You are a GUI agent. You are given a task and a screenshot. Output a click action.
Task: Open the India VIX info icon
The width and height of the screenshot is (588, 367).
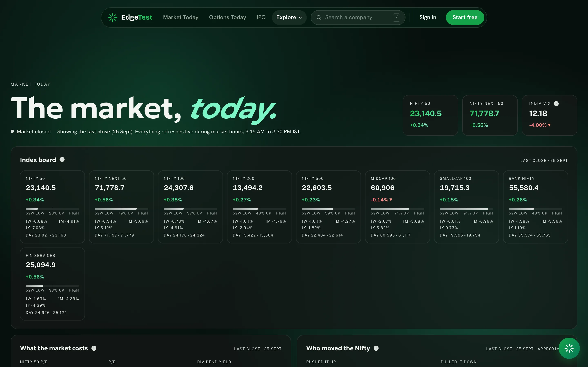[x=556, y=104]
